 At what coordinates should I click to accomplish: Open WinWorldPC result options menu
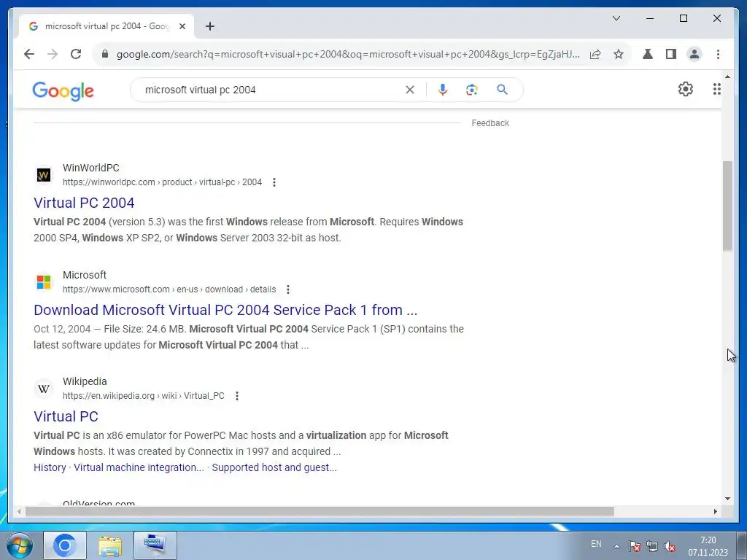click(x=274, y=182)
